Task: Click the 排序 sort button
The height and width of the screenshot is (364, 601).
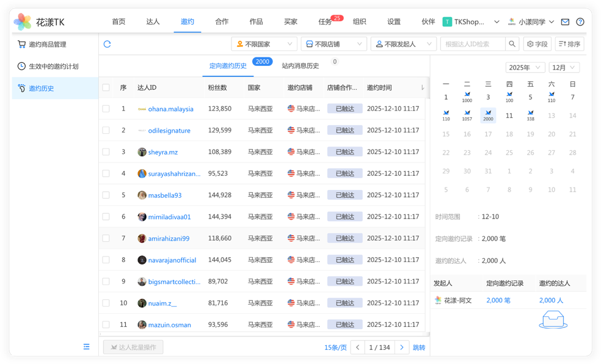Action: click(x=569, y=44)
